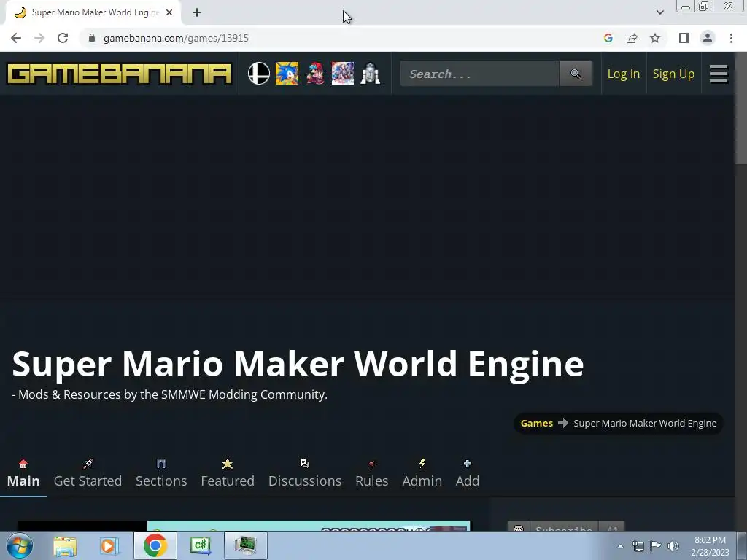Viewport: 747px width, 560px height.
Task: Open the Games breadcrumb link
Action: pyautogui.click(x=536, y=424)
